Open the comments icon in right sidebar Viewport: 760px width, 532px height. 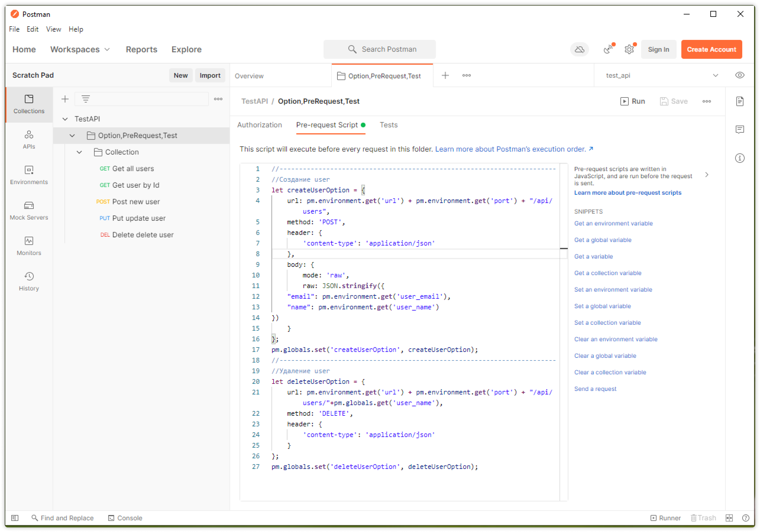click(739, 129)
